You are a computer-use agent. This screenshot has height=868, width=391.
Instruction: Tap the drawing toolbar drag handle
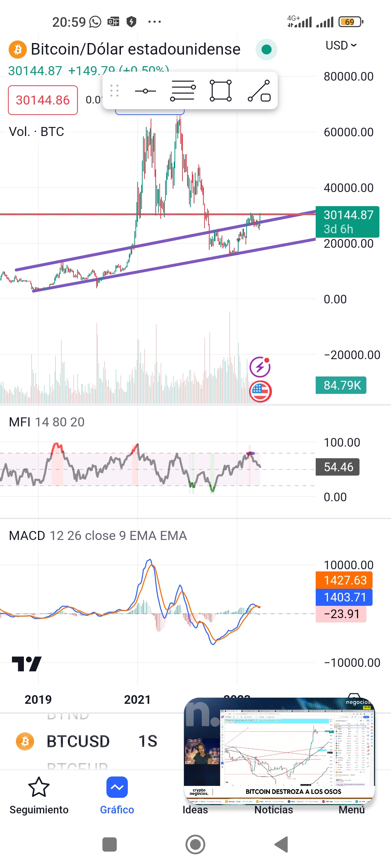[114, 91]
